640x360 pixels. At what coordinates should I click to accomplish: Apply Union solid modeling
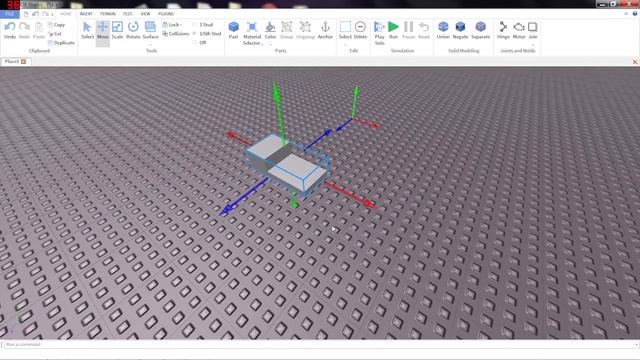tap(443, 31)
